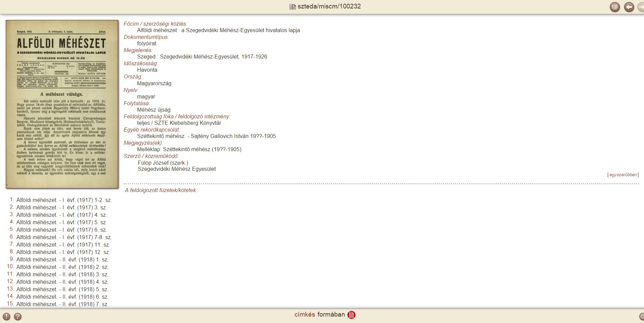
Task: Click teljes / SZTE Klebelsberg Könyvtár value
Action: (179, 123)
